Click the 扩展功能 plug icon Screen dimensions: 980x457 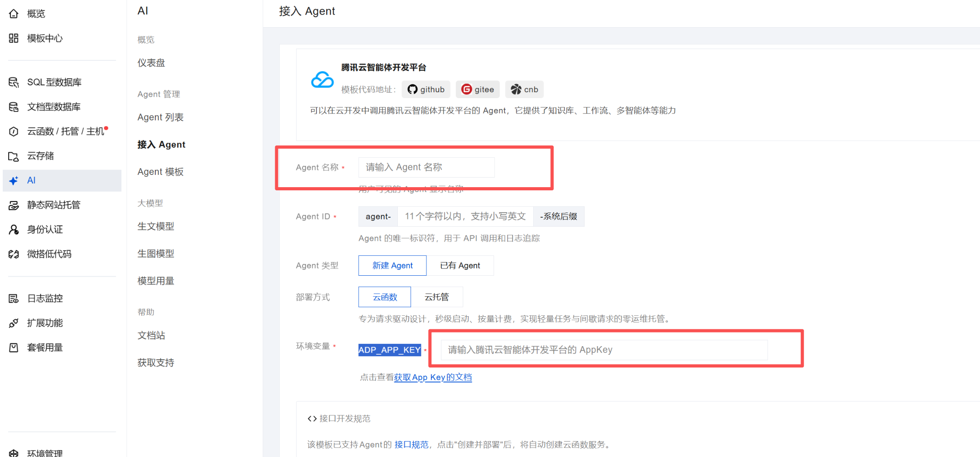(14, 323)
